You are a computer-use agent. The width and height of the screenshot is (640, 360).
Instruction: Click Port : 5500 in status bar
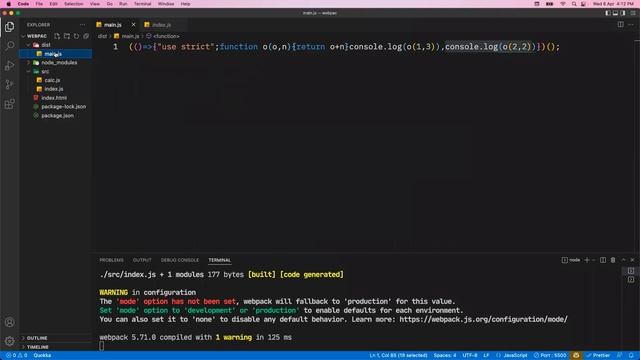[550, 356]
